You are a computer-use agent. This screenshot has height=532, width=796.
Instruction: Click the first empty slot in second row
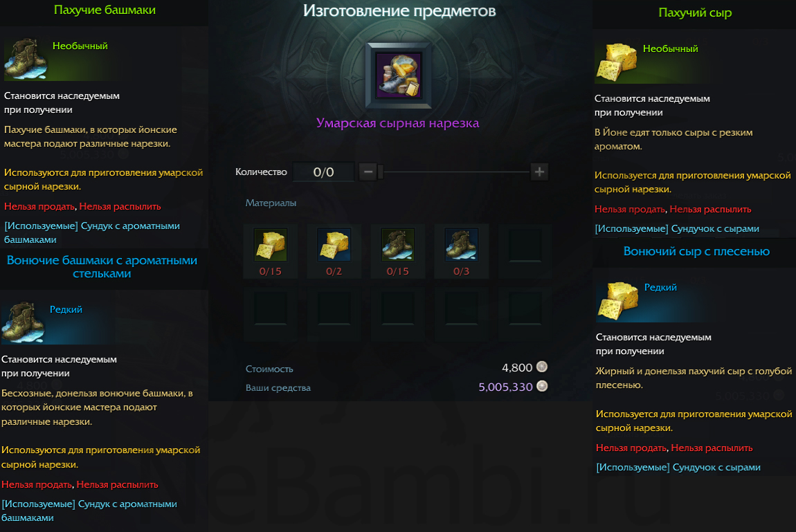click(270, 308)
